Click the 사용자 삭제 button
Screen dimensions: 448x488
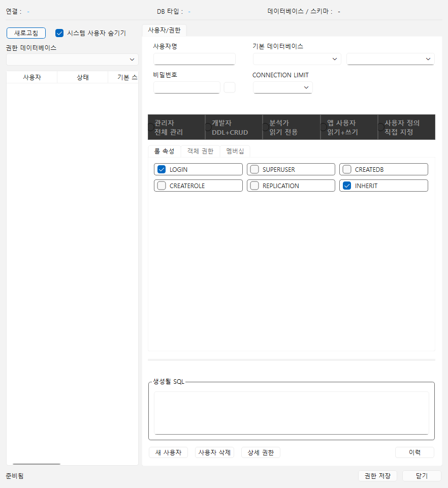[214, 452]
